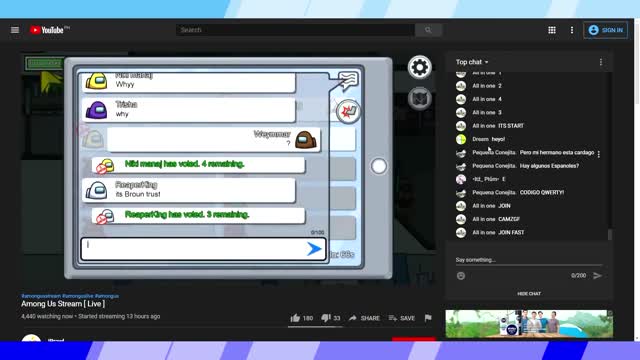Click the Trisha purple crewmate avatar
This screenshot has height=360, width=640.
coord(96,110)
